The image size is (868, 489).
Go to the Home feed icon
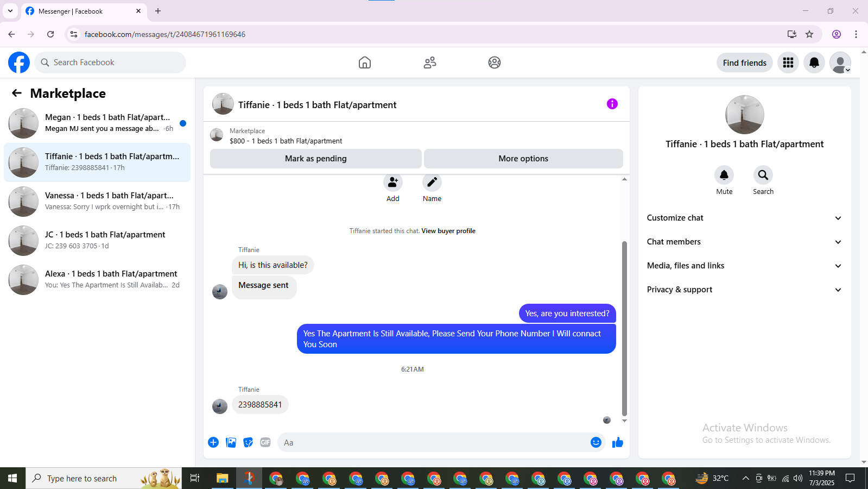point(365,62)
